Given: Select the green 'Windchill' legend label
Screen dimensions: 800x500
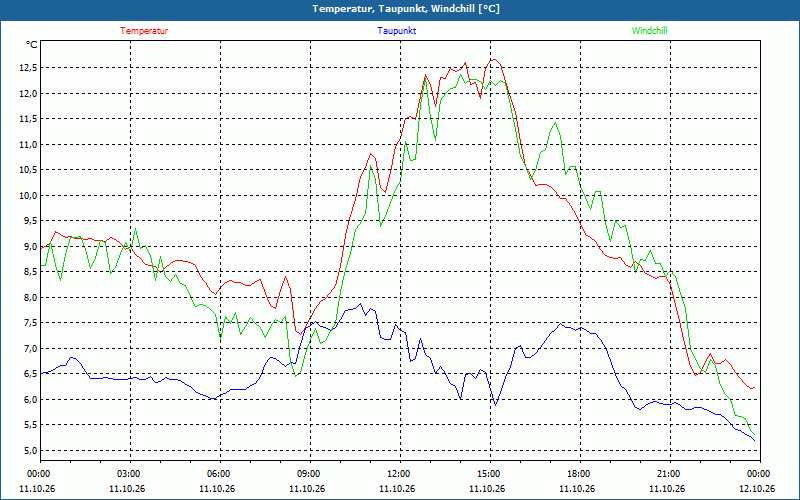Looking at the screenshot, I should click(x=649, y=31).
